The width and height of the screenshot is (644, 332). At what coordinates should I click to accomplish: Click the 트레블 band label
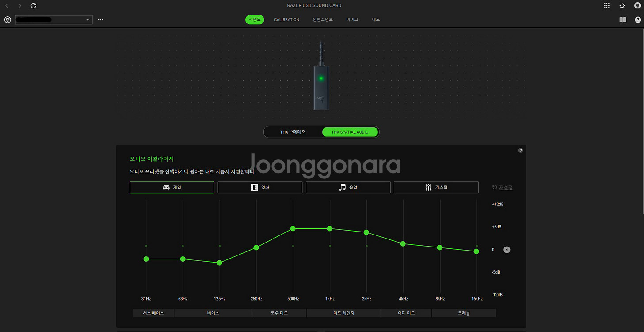click(464, 313)
